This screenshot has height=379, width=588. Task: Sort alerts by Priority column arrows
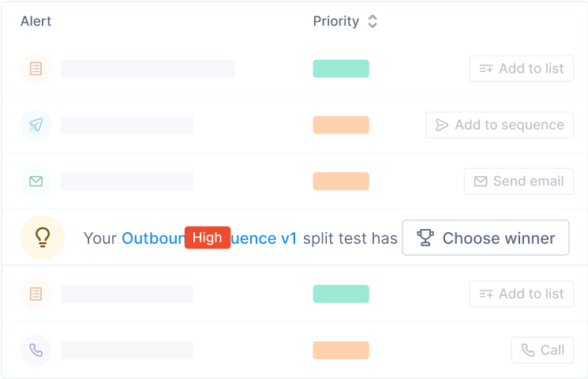[x=373, y=21]
